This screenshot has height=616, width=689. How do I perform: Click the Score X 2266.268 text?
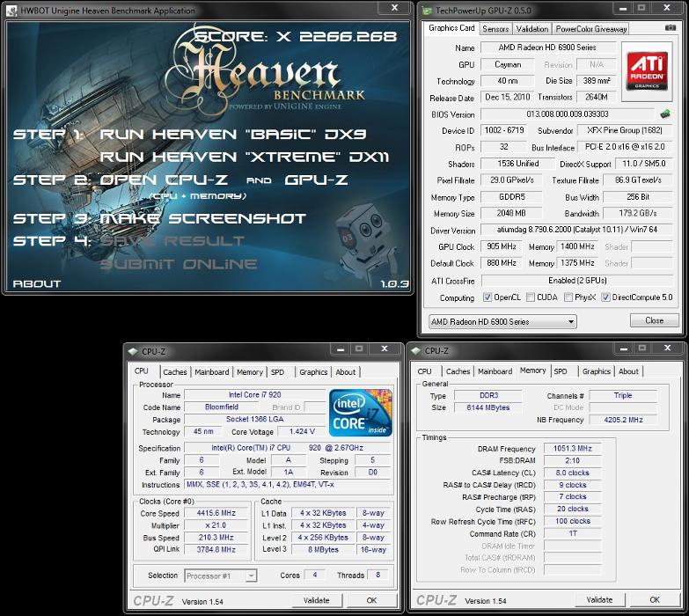click(296, 36)
